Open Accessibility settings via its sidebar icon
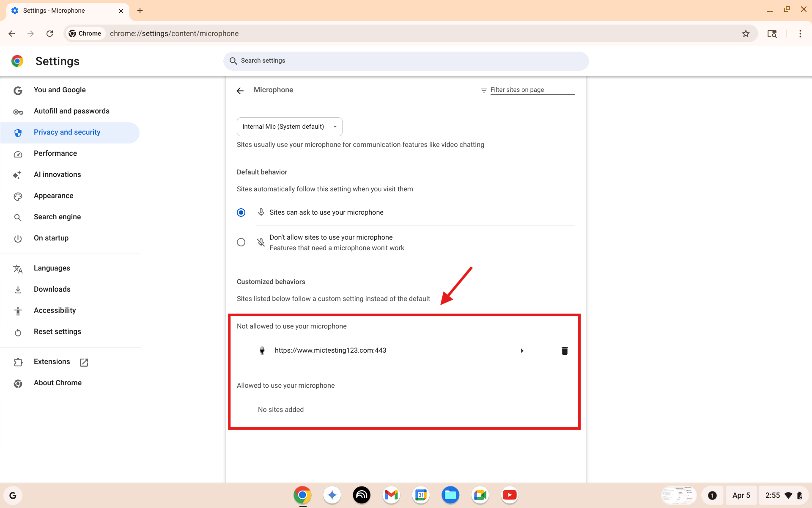812x508 pixels. [x=18, y=311]
